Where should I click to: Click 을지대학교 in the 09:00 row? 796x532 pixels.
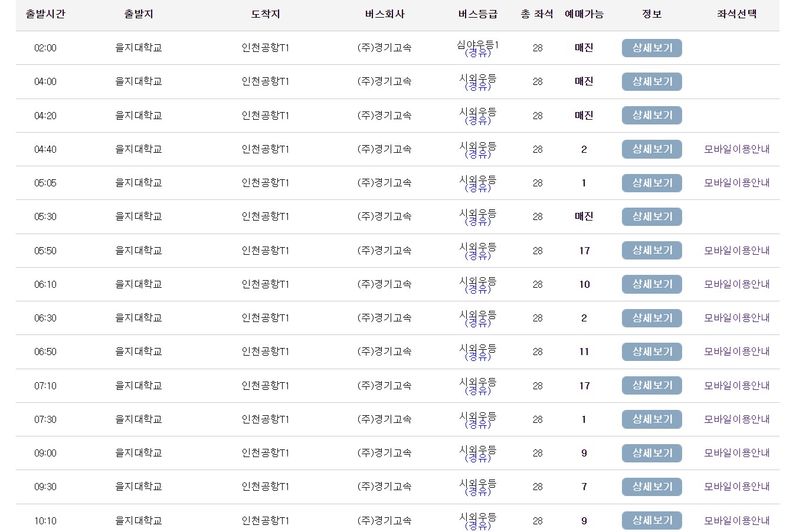click(139, 453)
